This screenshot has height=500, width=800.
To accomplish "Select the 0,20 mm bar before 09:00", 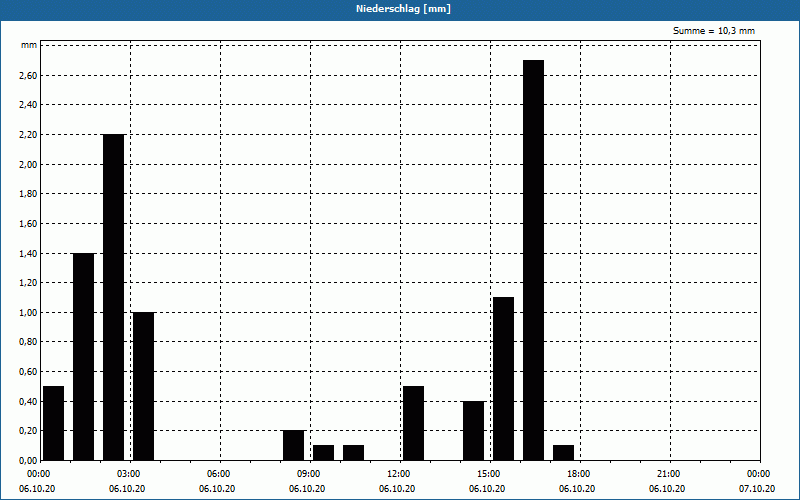I will coord(293,445).
